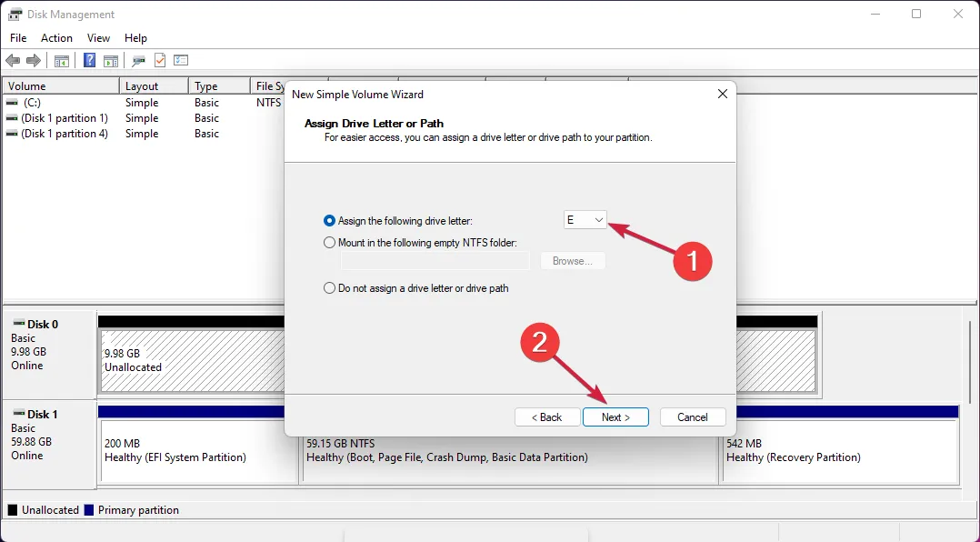Sort by the Type column header

[219, 86]
